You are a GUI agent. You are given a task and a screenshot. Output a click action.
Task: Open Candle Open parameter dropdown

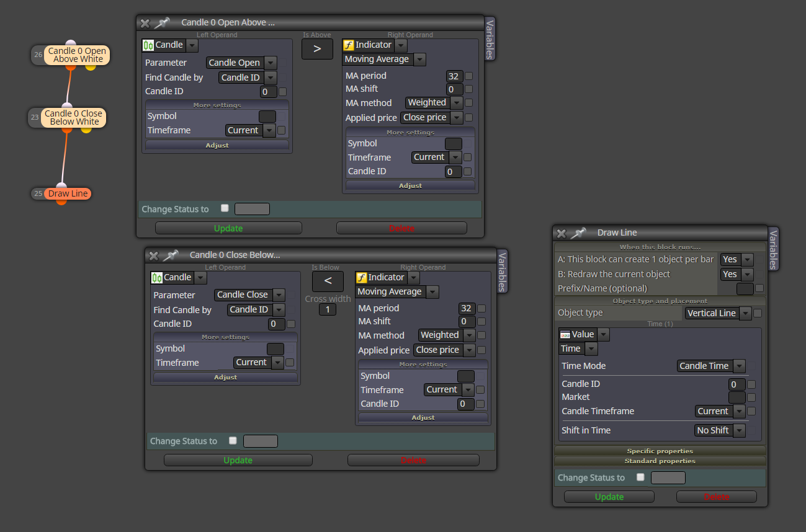pyautogui.click(x=241, y=63)
